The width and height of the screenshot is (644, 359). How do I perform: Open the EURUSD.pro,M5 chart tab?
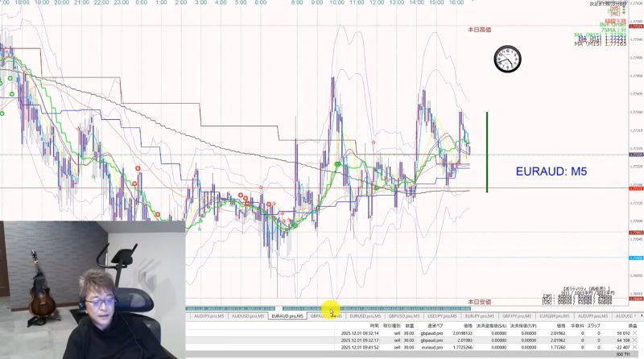[x=365, y=316]
